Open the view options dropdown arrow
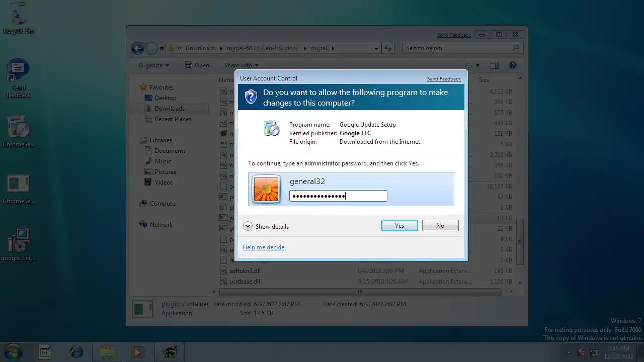Image resolution: width=644 pixels, height=362 pixels. click(x=477, y=65)
